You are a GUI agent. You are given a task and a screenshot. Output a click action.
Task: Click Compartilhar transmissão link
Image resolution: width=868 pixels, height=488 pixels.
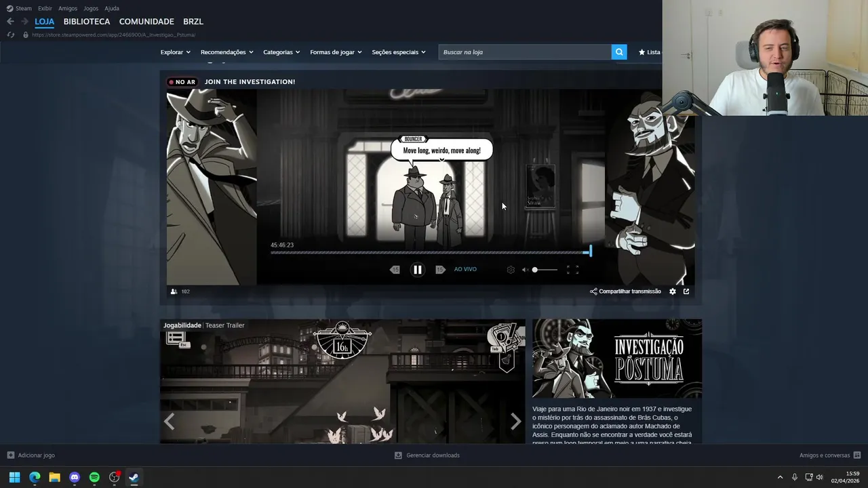pos(625,291)
